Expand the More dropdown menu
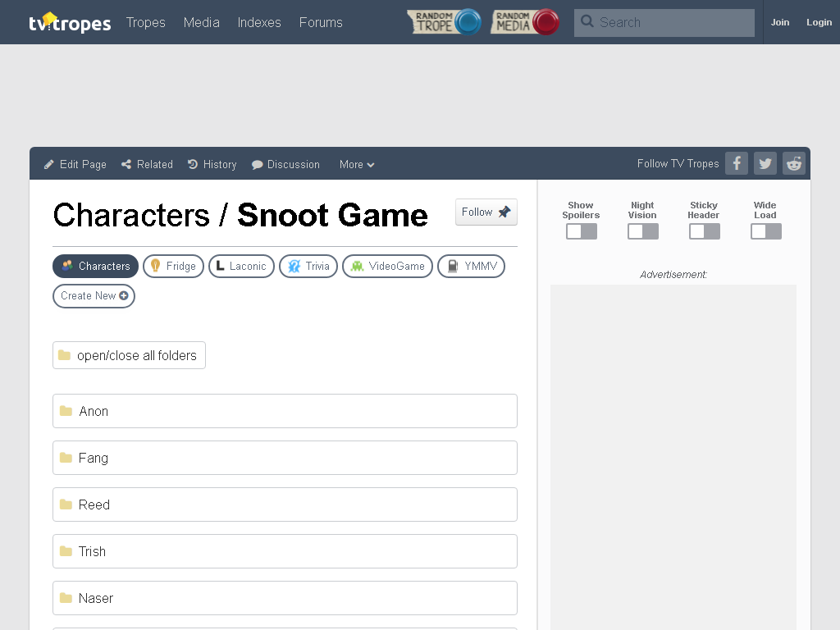840x630 pixels. coord(357,164)
